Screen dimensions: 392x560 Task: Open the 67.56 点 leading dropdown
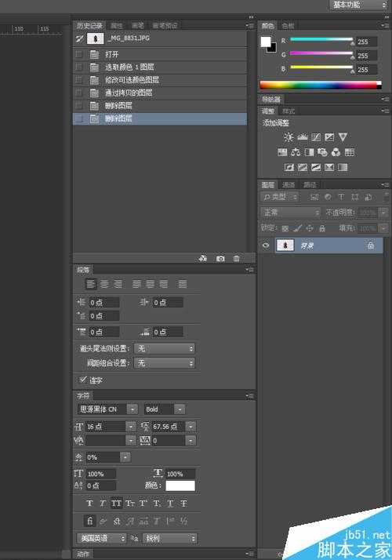191,427
